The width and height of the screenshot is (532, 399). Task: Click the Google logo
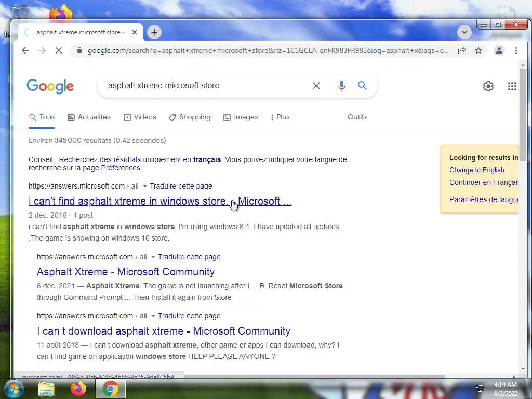(x=50, y=86)
